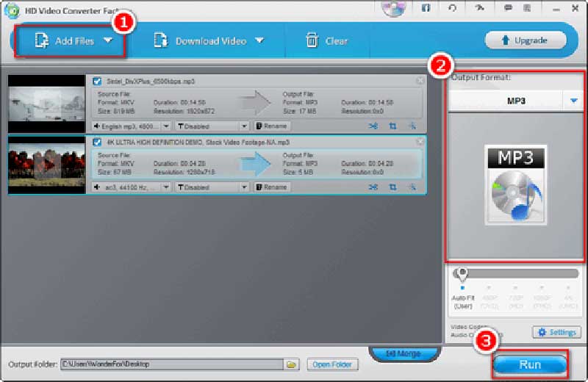Browse output folder with folder icon
The height and width of the screenshot is (382, 588).
click(291, 364)
